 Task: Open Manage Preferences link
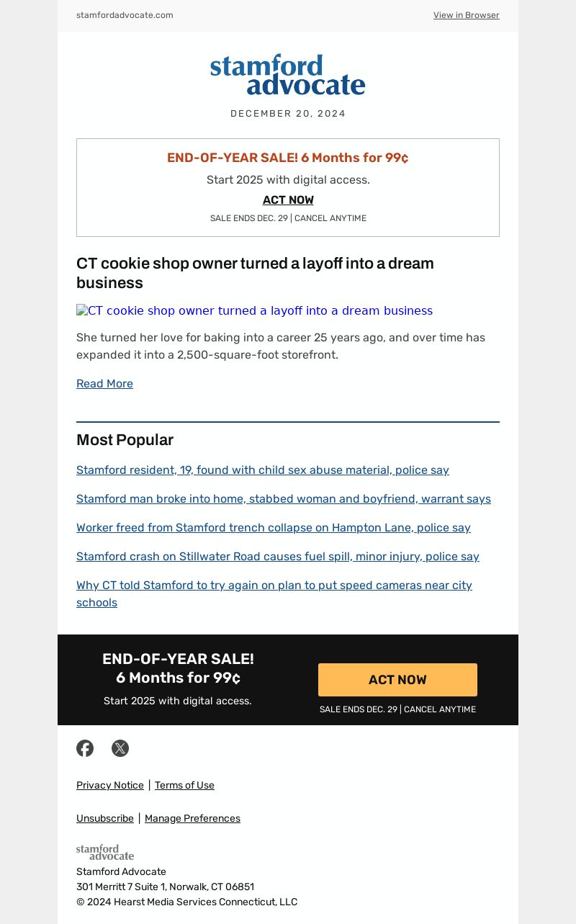click(192, 818)
